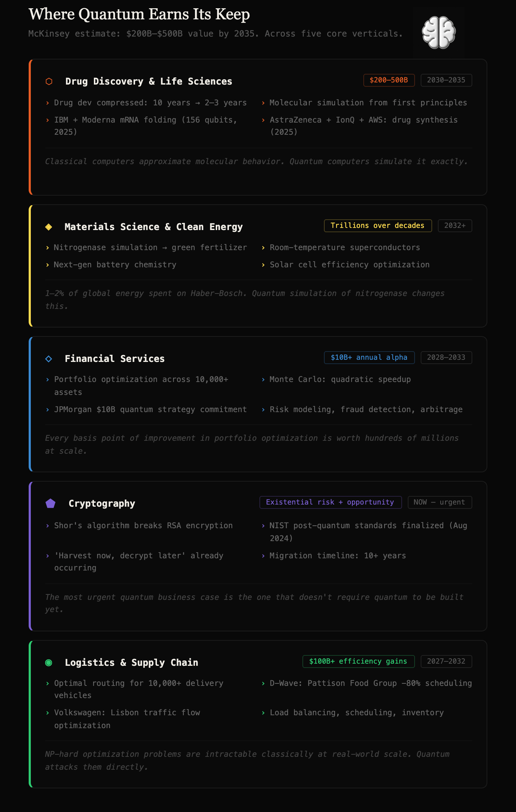Image resolution: width=516 pixels, height=812 pixels.
Task: Open the Logistics & Supply Chain heading
Action: (132, 663)
